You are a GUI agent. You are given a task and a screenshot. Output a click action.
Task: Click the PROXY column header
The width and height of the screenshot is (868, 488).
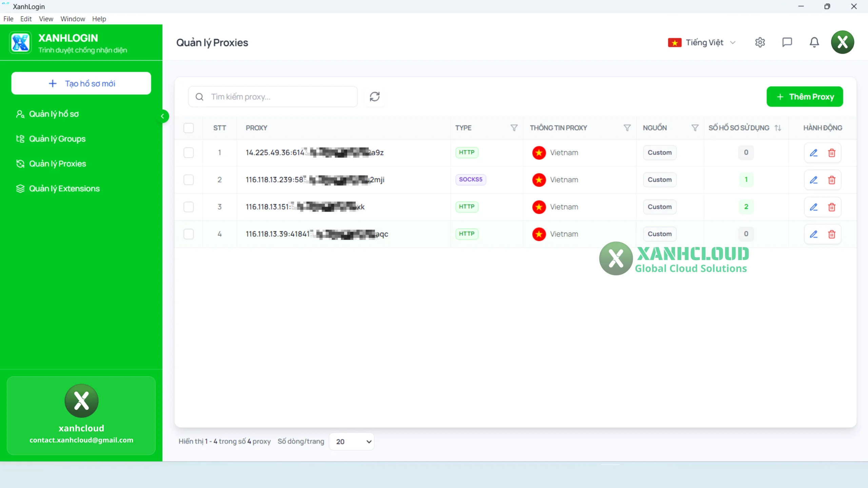(256, 128)
